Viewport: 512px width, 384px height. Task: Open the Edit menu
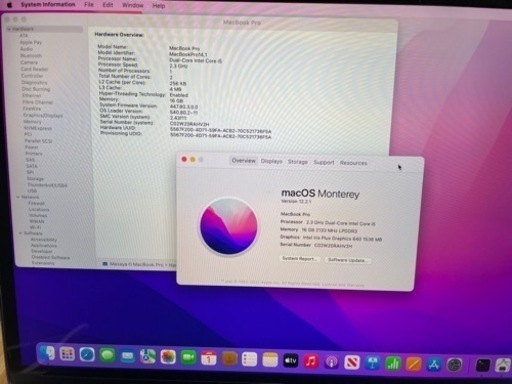pyautogui.click(x=108, y=5)
